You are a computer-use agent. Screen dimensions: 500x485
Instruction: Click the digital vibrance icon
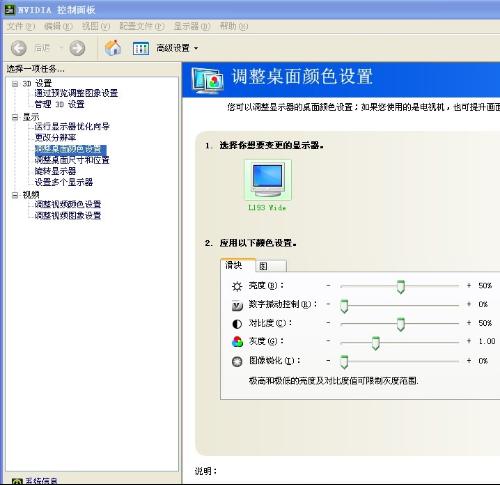click(x=237, y=305)
